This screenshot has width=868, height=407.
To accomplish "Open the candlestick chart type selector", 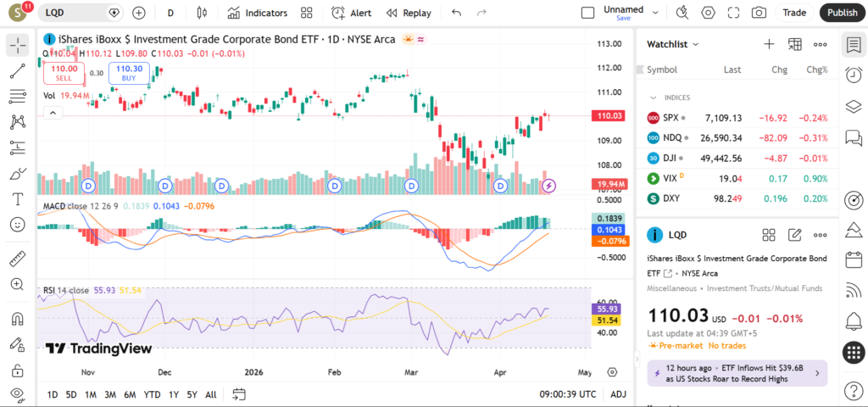I will pyautogui.click(x=202, y=13).
